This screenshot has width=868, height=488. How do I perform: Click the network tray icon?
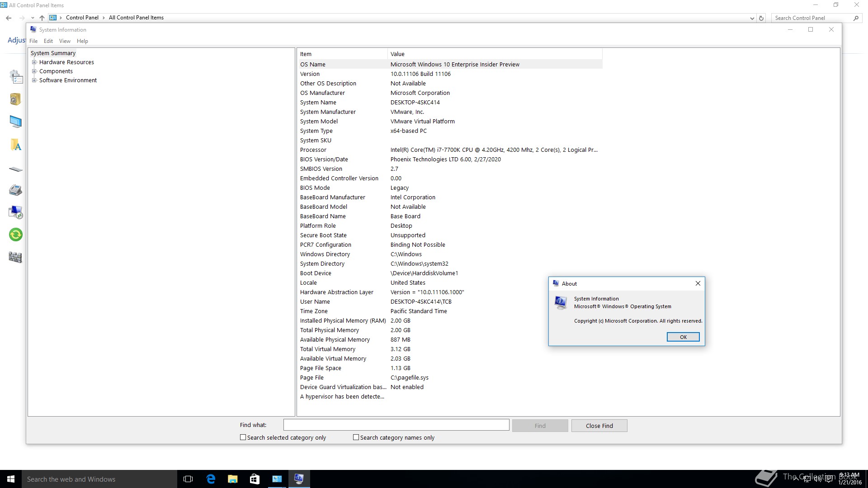[807, 479]
